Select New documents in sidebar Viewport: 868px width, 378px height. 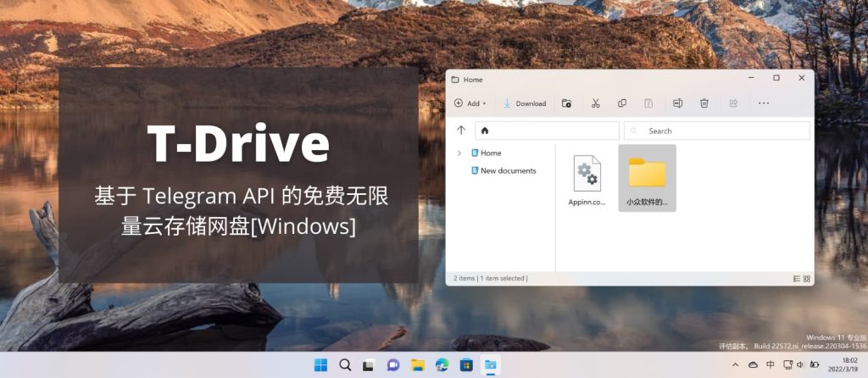tap(508, 170)
